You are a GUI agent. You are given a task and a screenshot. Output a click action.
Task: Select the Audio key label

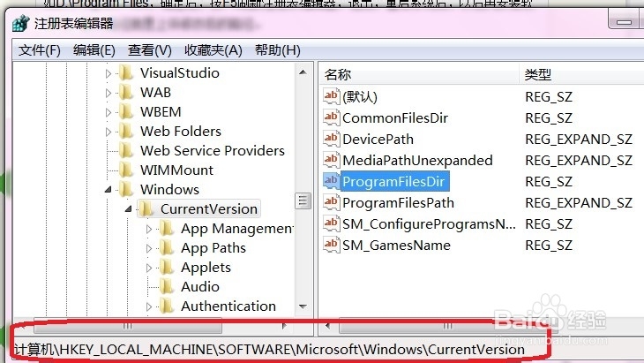pos(200,286)
